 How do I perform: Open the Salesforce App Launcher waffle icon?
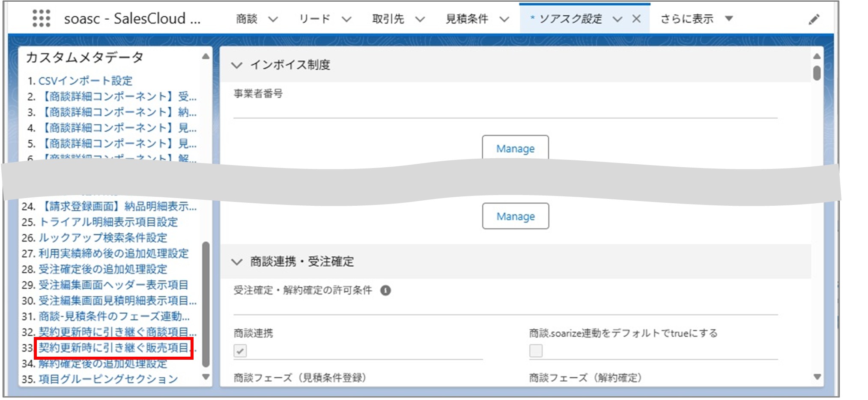[41, 18]
